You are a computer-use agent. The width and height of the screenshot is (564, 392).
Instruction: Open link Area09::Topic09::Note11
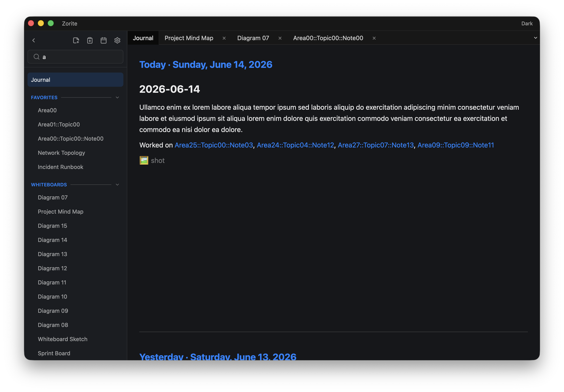456,145
